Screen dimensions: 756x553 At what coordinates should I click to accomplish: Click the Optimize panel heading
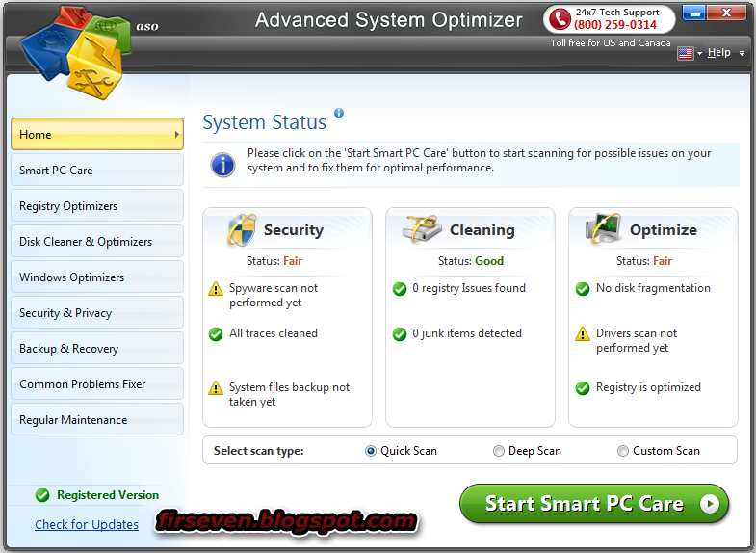pyautogui.click(x=663, y=230)
